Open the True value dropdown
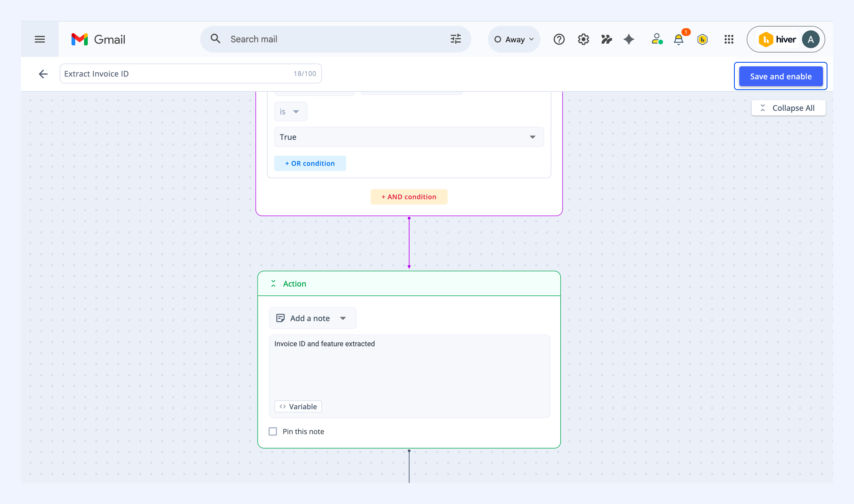The width and height of the screenshot is (854, 504). click(x=409, y=137)
